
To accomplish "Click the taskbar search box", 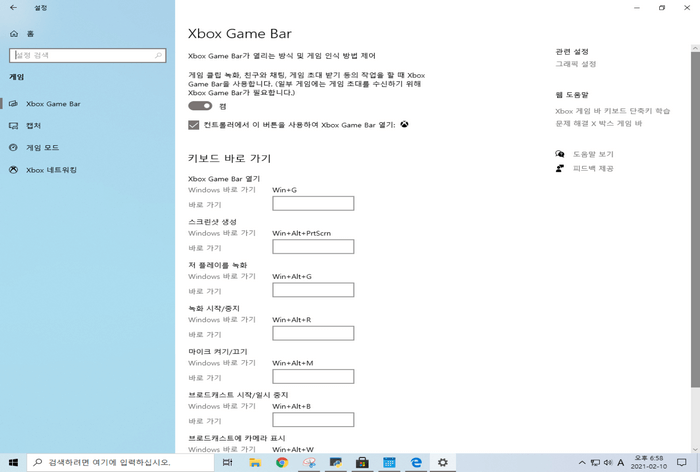I will 121,463.
